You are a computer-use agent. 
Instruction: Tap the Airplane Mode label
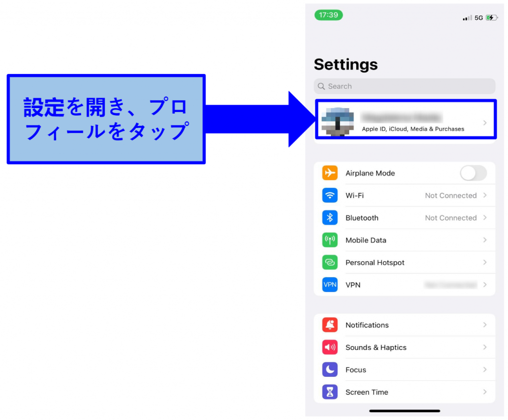(x=370, y=173)
